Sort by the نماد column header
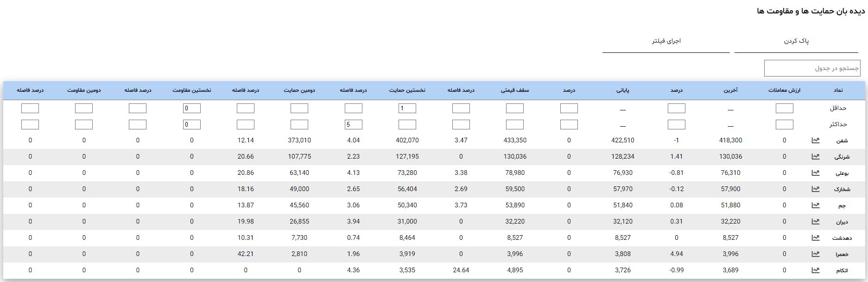The height and width of the screenshot is (282, 868). click(838, 90)
